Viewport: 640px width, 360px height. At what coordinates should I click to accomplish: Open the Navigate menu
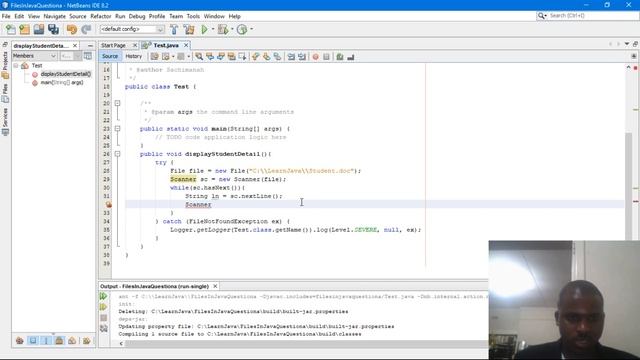pyautogui.click(x=54, y=16)
